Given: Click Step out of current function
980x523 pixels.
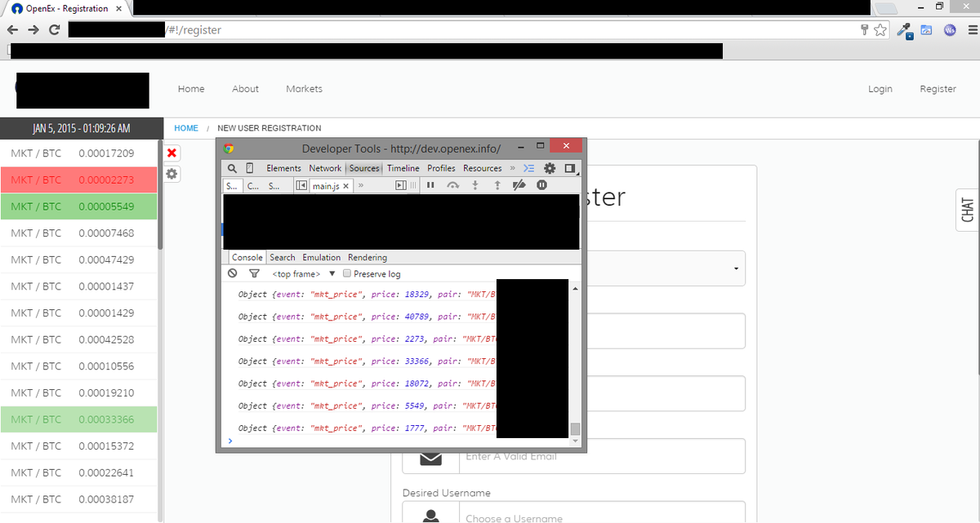Looking at the screenshot, I should point(497,186).
